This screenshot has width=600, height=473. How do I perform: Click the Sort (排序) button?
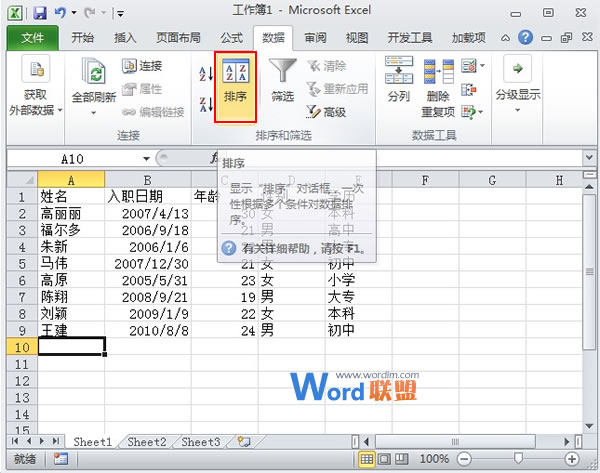click(236, 86)
